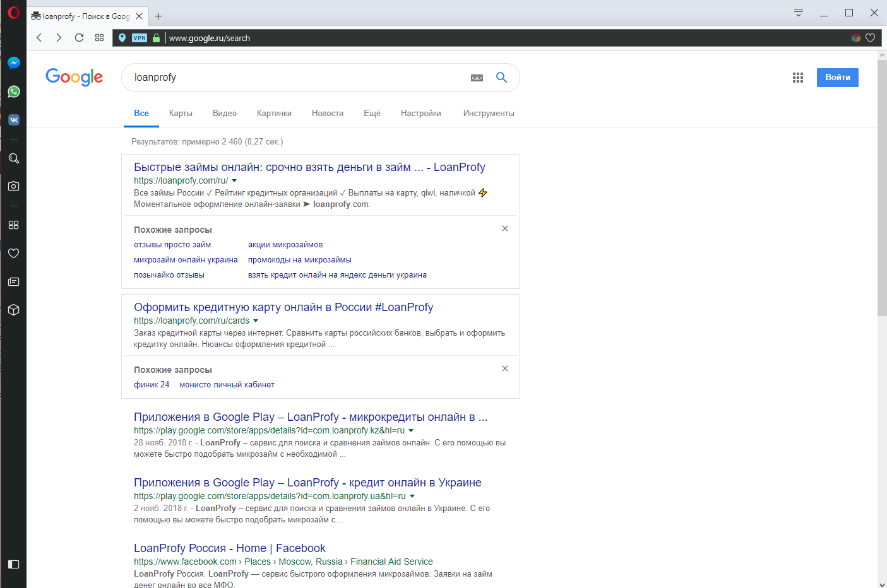The width and height of the screenshot is (887, 588).
Task: Take a snapshot with the camera icon
Action: coord(14,186)
